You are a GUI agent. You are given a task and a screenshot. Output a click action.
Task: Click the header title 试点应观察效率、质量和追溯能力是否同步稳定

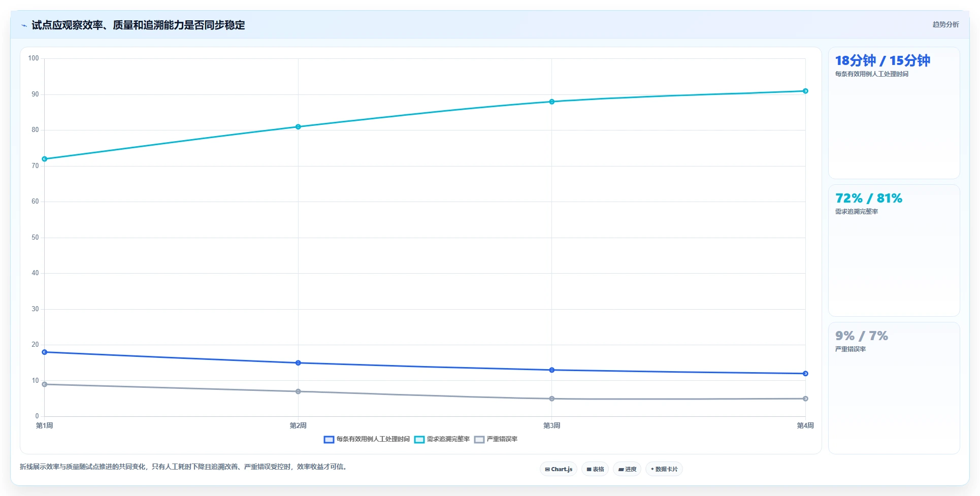(138, 25)
